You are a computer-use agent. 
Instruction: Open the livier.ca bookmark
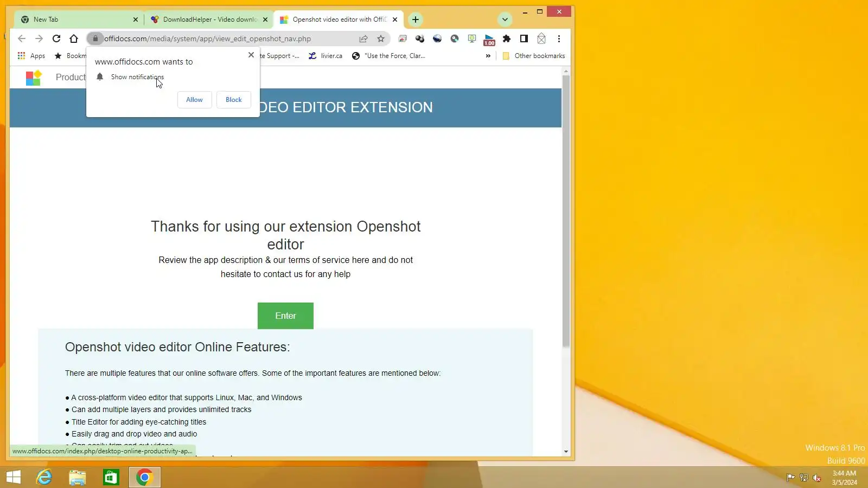[x=325, y=56]
